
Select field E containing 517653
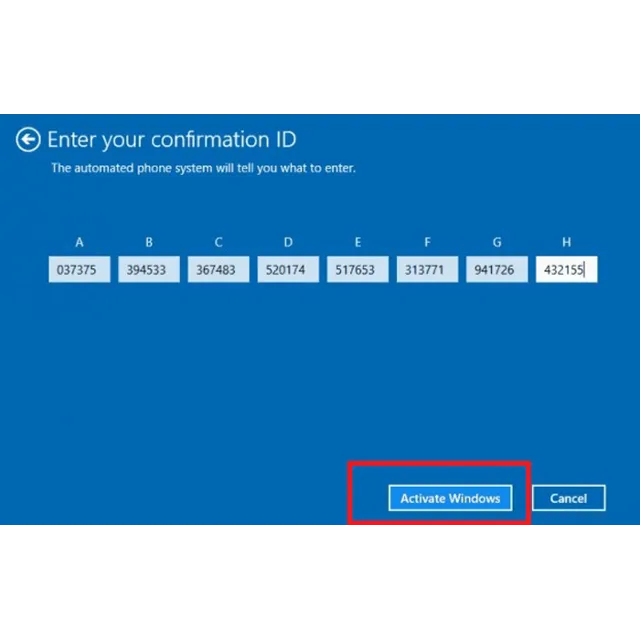tap(358, 269)
